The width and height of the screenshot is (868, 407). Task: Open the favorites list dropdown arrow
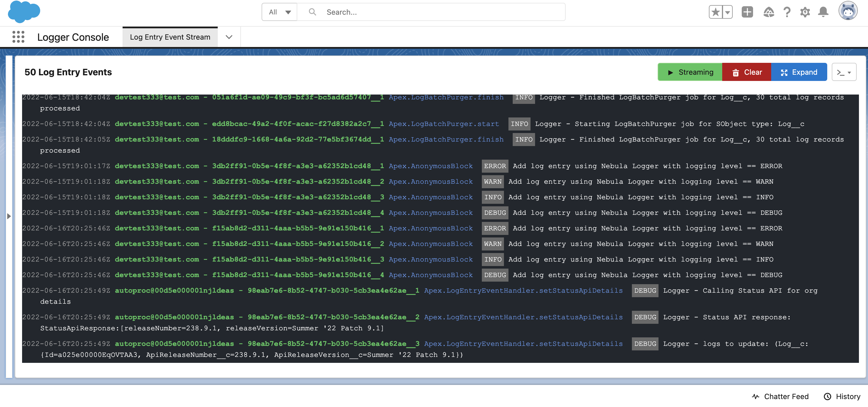728,12
